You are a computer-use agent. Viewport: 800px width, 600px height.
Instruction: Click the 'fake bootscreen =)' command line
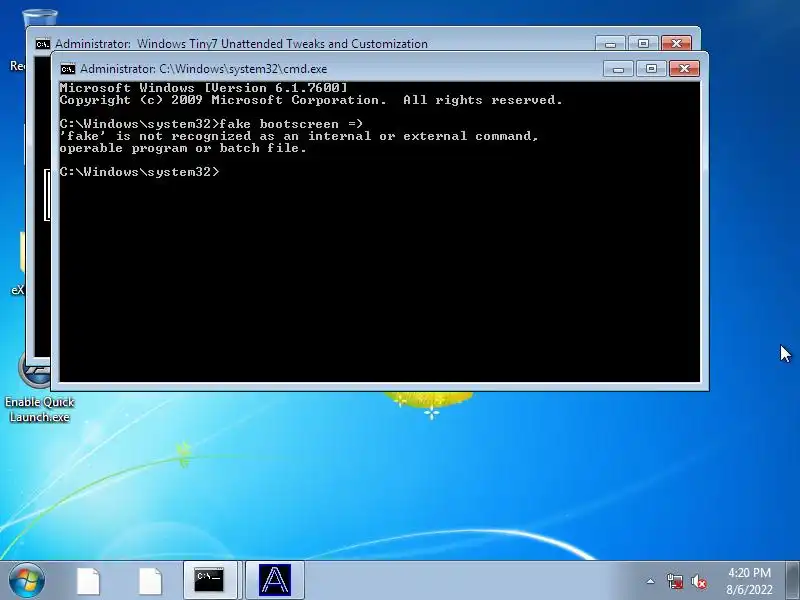211,124
